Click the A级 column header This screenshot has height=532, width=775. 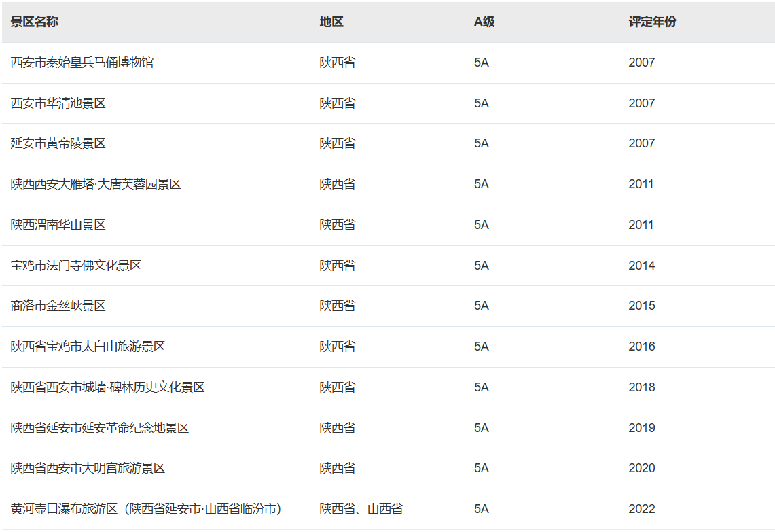(x=484, y=22)
